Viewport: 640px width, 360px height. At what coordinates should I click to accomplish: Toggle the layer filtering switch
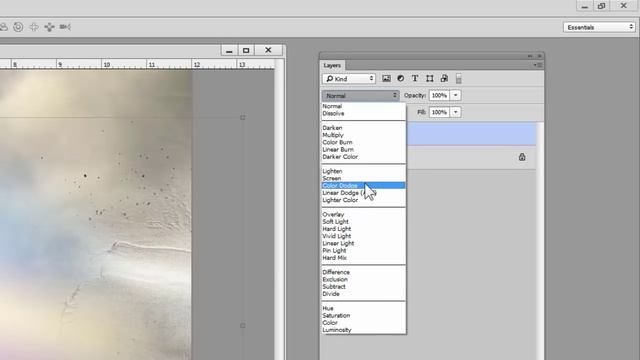[x=458, y=78]
